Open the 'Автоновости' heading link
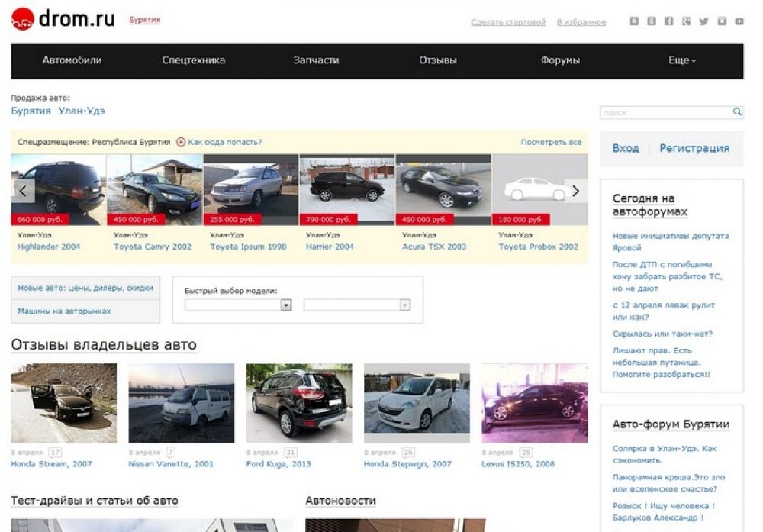The height and width of the screenshot is (532, 763). (x=340, y=501)
